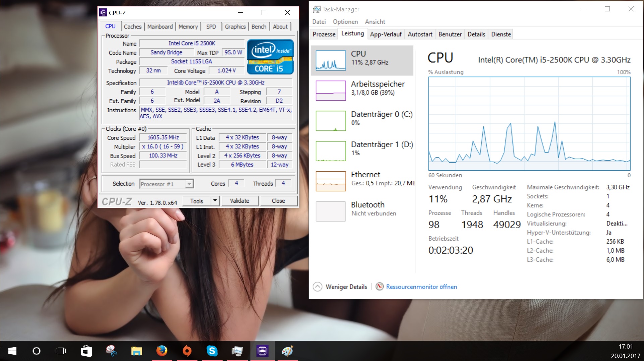Select the SPD tab
The image size is (644, 361).
211,26
